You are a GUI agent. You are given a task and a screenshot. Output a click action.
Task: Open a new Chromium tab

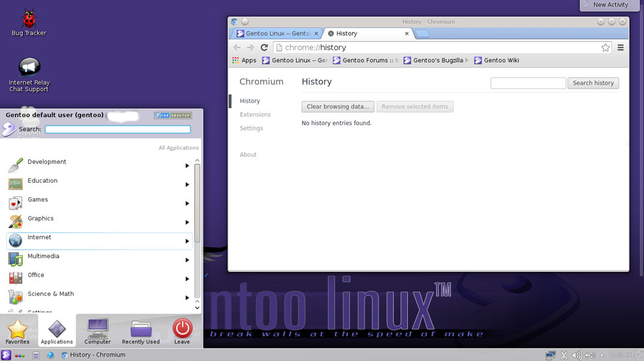point(422,34)
